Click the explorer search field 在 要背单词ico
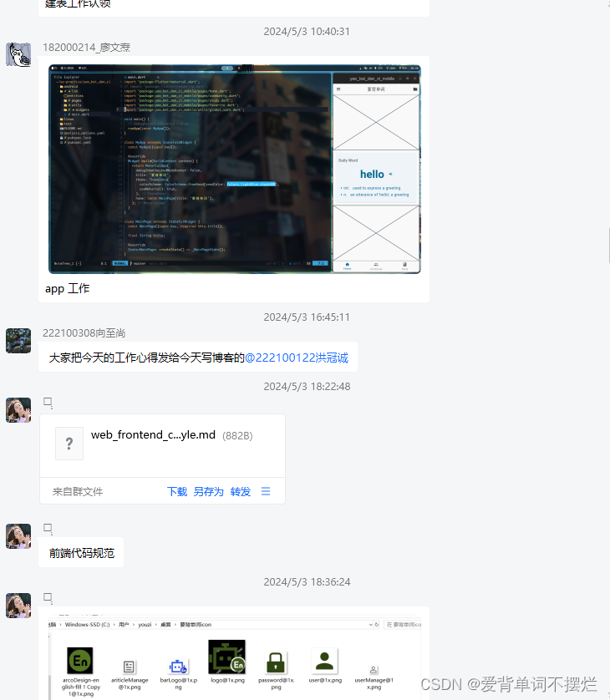This screenshot has width=610, height=700. [x=403, y=625]
